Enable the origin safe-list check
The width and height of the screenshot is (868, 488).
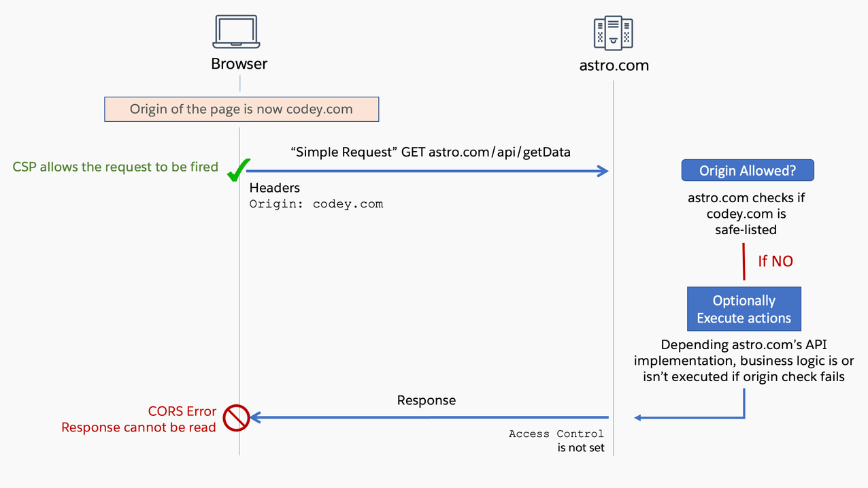coord(746,213)
